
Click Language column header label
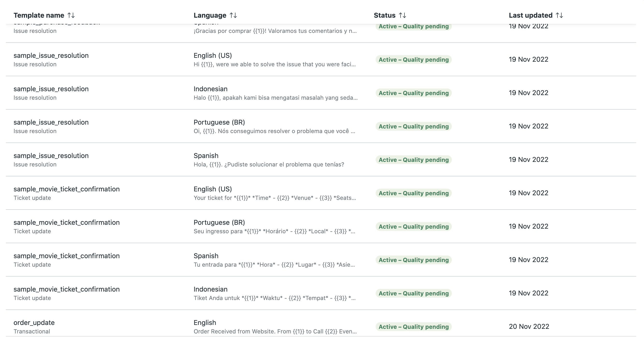210,15
